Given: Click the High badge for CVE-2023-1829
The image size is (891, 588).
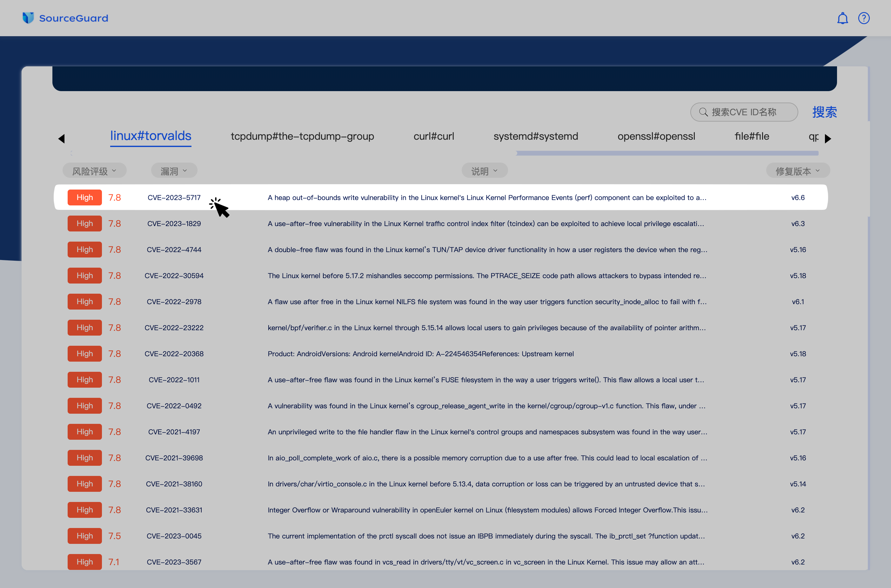Looking at the screenshot, I should point(84,224).
